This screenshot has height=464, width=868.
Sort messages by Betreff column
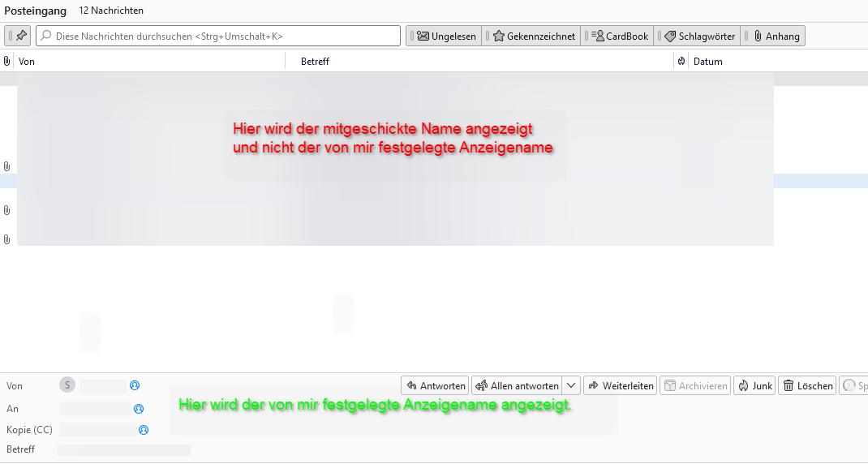pos(479,61)
